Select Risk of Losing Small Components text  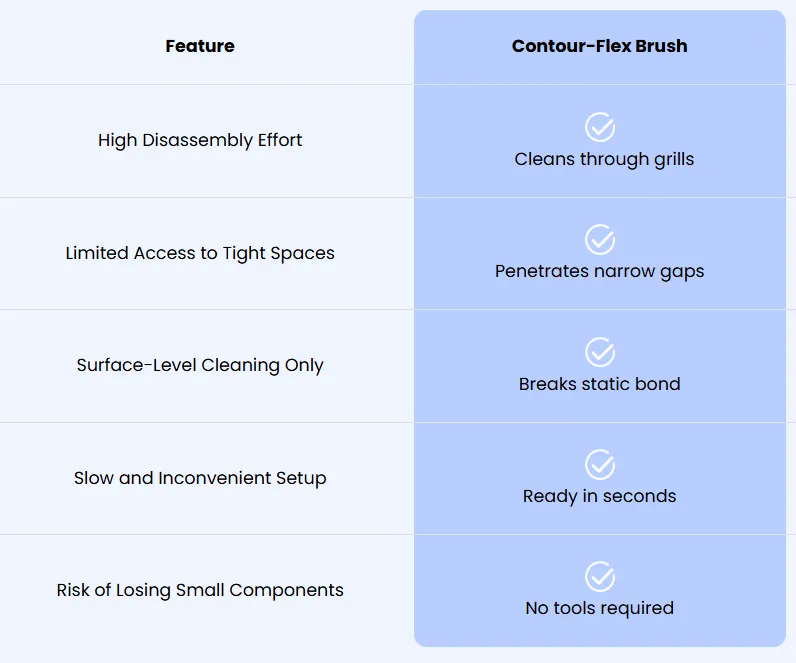pyautogui.click(x=200, y=590)
